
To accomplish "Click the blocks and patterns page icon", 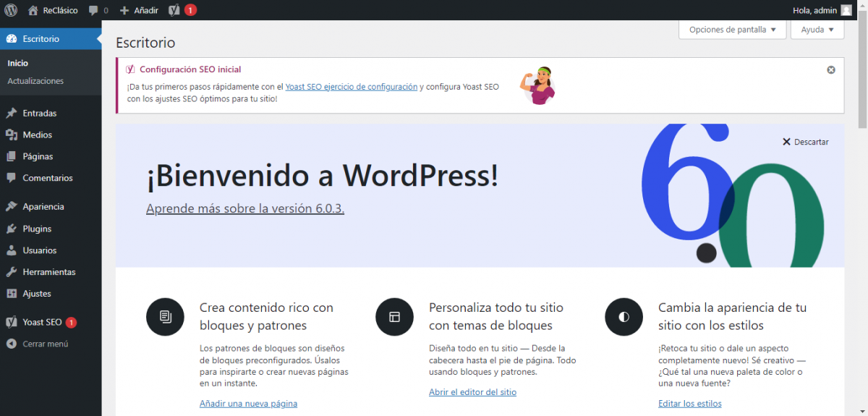I will tap(165, 317).
